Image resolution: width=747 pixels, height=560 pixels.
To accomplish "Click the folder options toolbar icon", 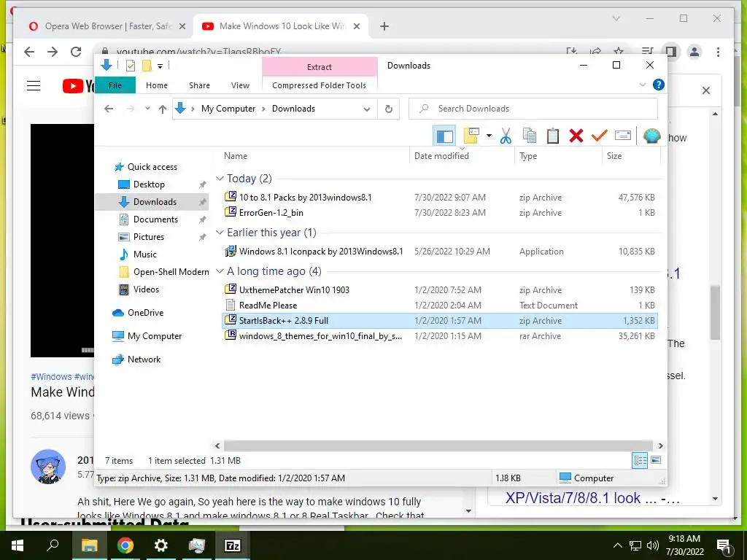I will pyautogui.click(x=471, y=136).
